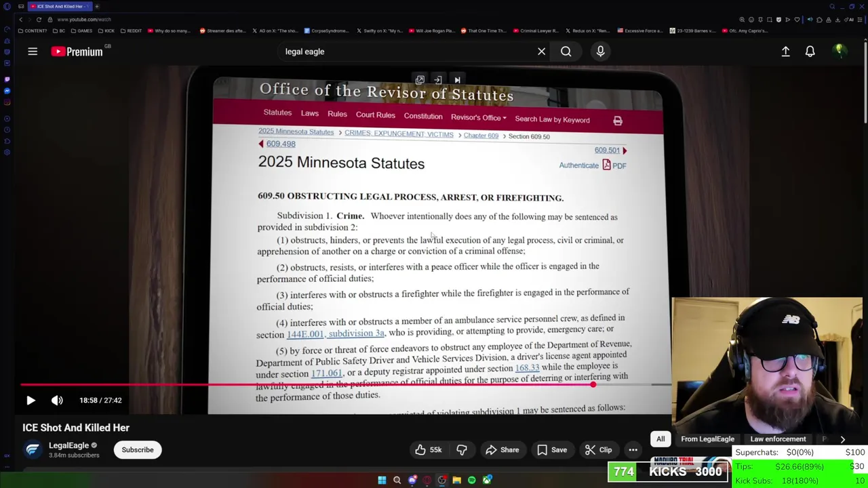Click the arrow-into-panel icon above the video
This screenshot has height=488, width=868.
tap(438, 80)
